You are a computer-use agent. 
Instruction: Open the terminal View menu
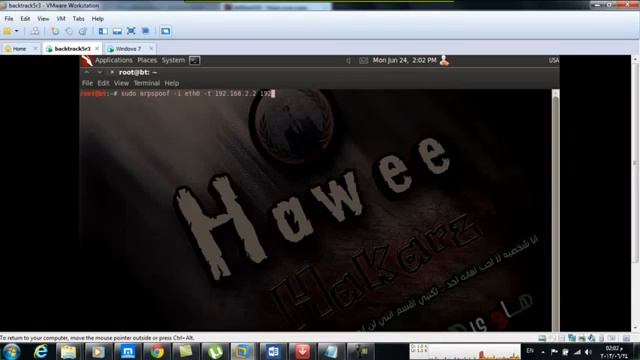pyautogui.click(x=121, y=83)
